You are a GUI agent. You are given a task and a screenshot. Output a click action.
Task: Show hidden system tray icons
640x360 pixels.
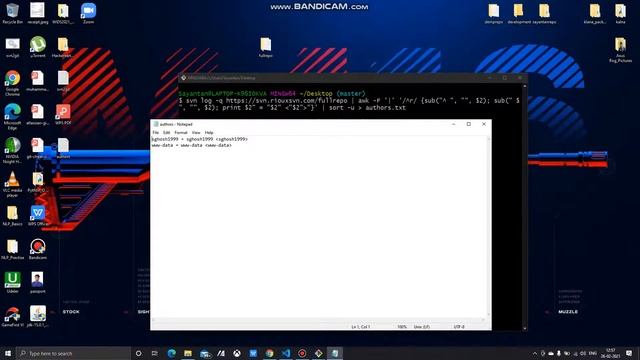click(x=535, y=353)
